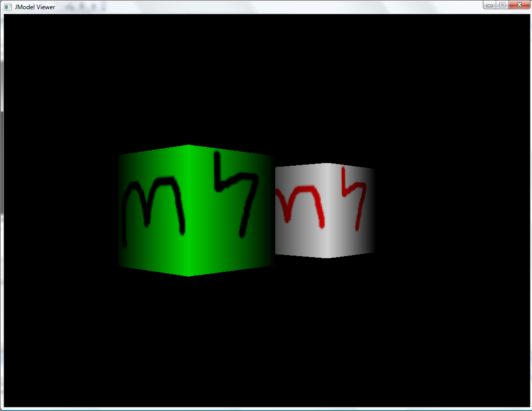Select the green cube's darker right face

tap(230, 250)
